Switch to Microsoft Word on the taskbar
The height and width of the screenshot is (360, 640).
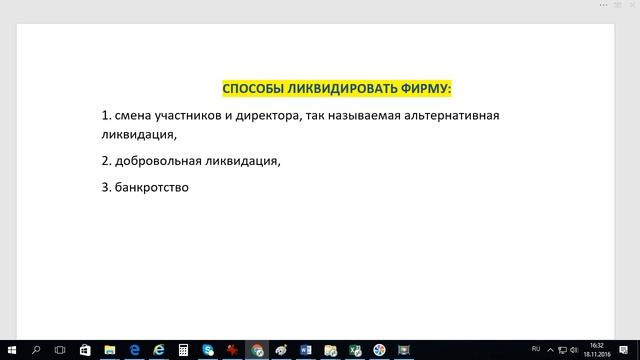click(x=306, y=350)
